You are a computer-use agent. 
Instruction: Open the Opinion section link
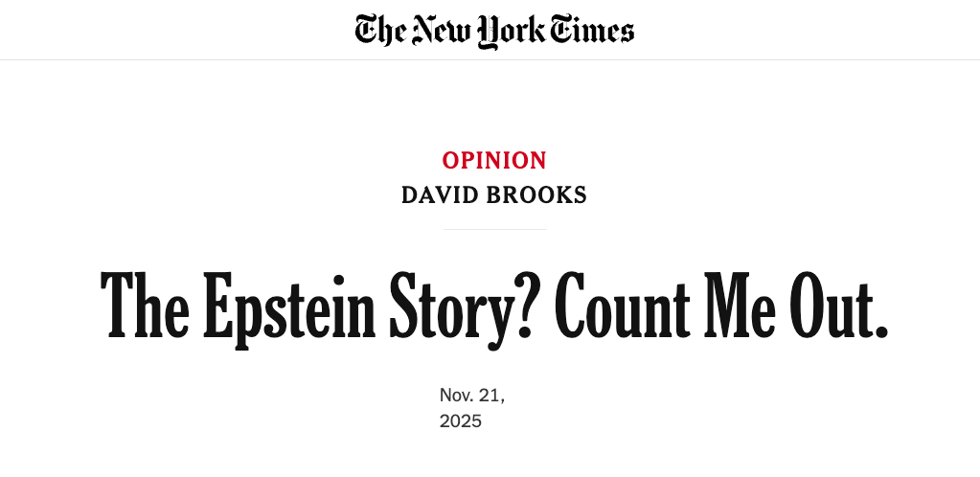[x=494, y=160]
